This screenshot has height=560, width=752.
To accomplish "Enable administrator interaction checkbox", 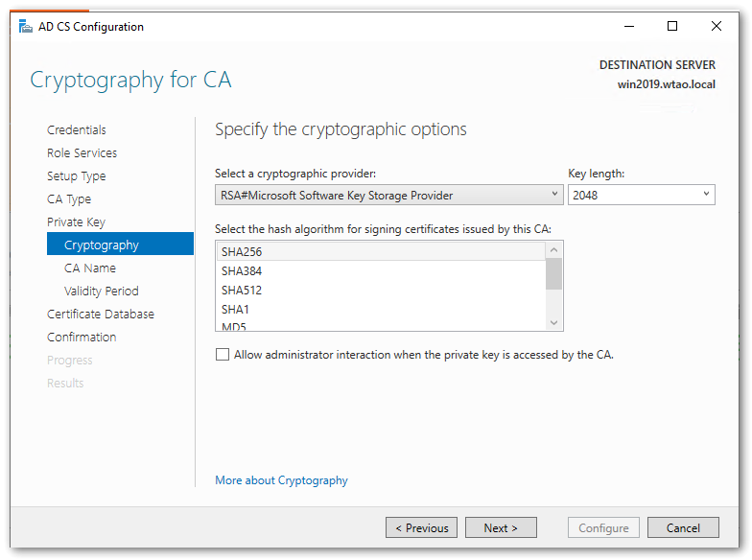I will pos(223,355).
